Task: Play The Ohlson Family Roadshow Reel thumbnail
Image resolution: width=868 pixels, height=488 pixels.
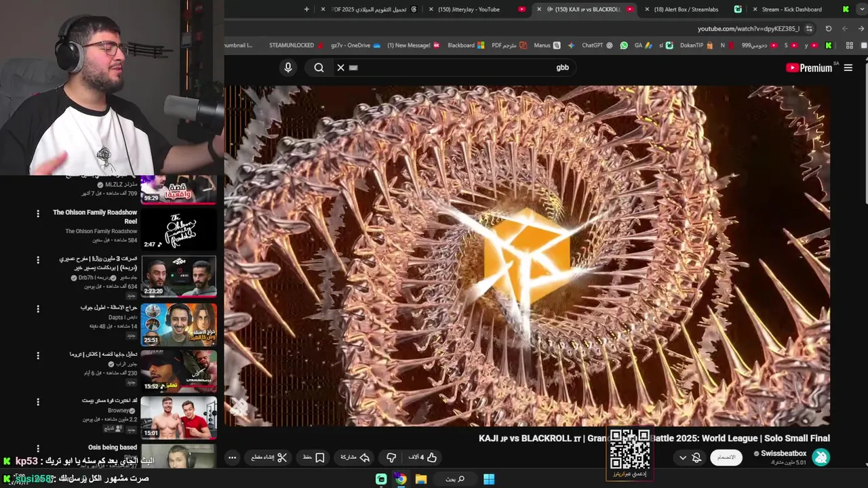Action: 178,229
